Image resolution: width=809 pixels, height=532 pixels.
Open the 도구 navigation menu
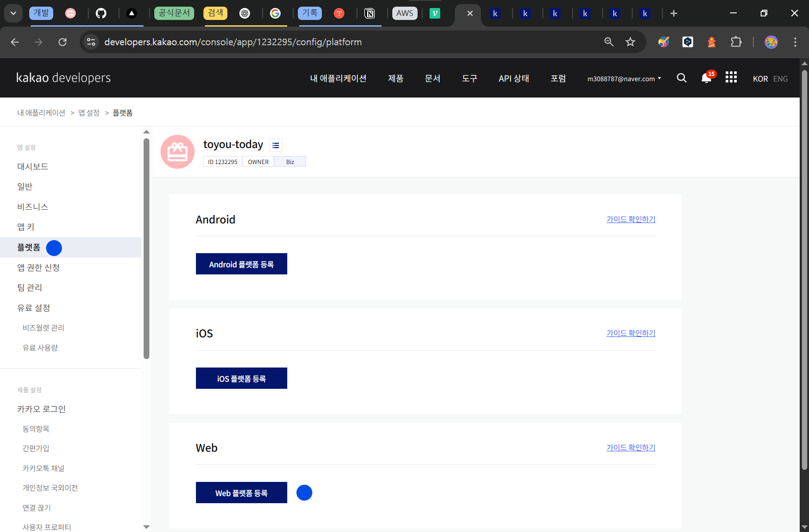point(469,78)
